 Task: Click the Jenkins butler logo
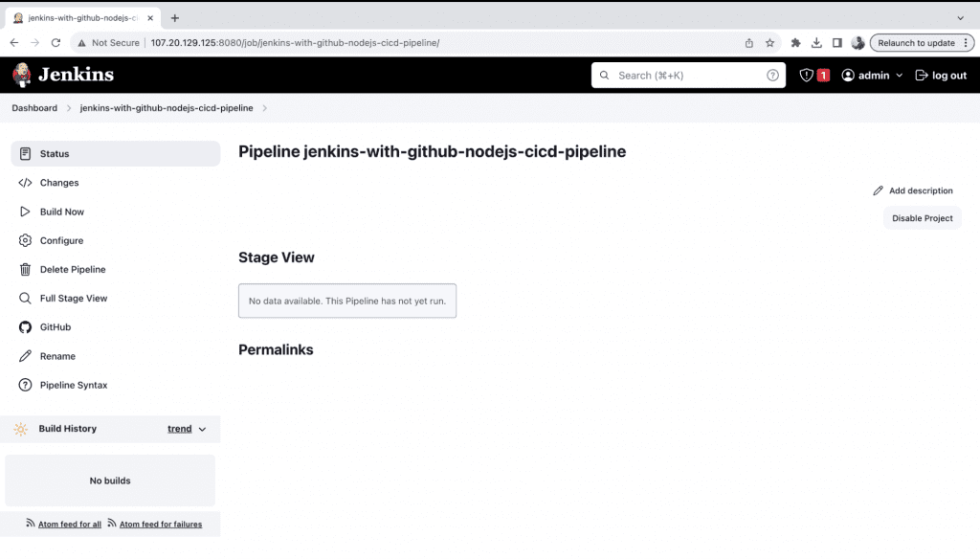coord(22,75)
